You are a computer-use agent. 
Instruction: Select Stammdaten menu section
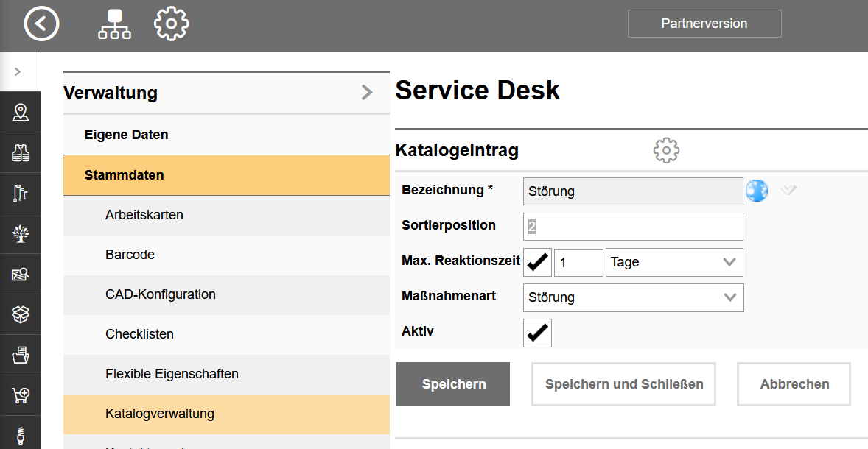point(226,175)
